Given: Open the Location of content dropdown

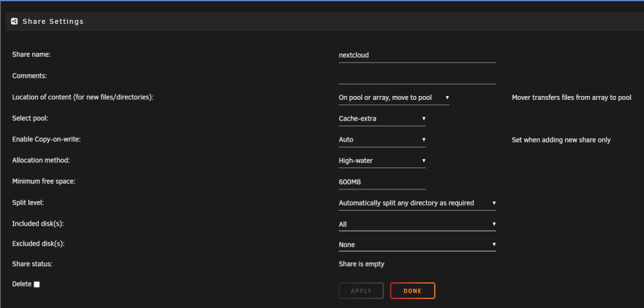Looking at the screenshot, I should pos(394,98).
